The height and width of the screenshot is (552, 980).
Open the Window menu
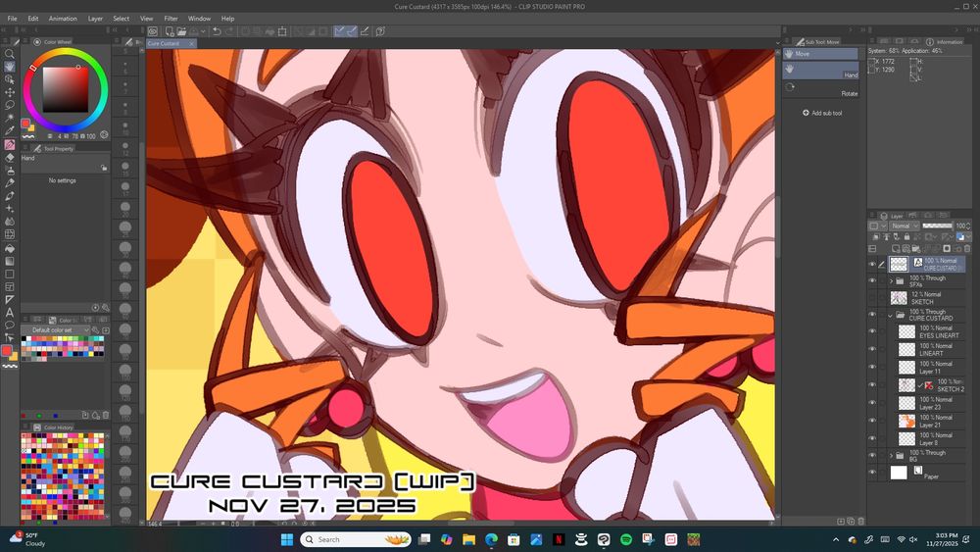click(x=199, y=18)
